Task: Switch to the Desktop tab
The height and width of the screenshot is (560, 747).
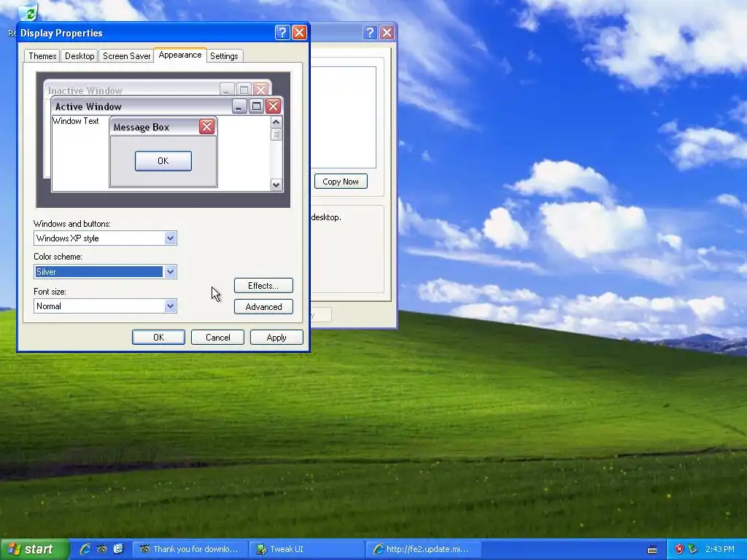Action: (80, 55)
